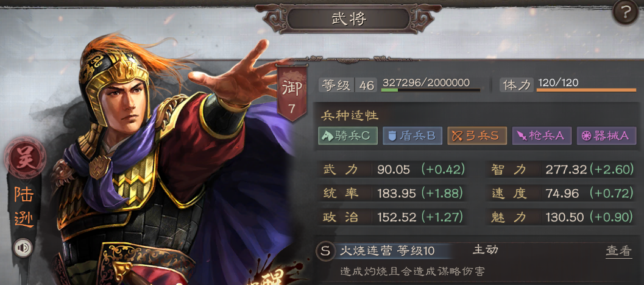The width and height of the screenshot is (644, 285).
Task: Tap the red 吴 faction emblem
Action: pyautogui.click(x=25, y=157)
